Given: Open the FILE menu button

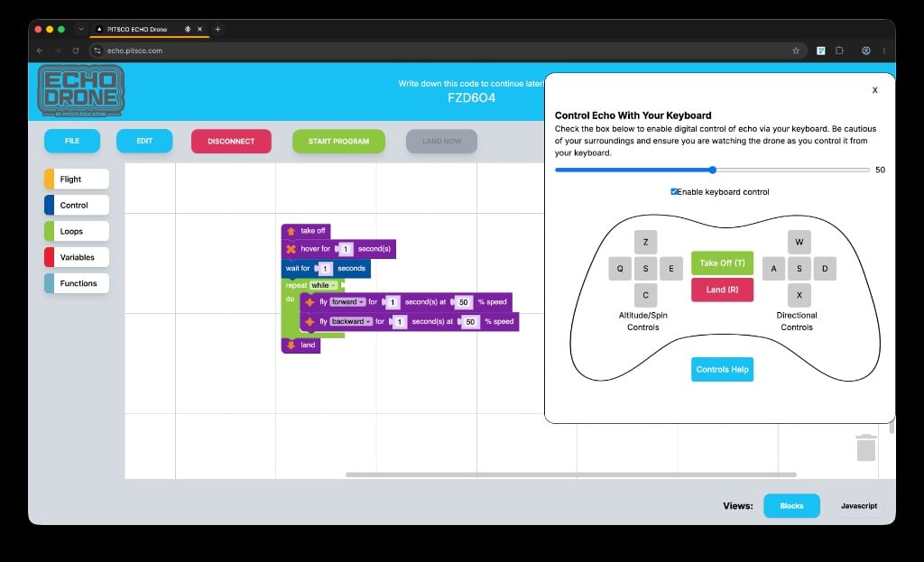Looking at the screenshot, I should (72, 141).
